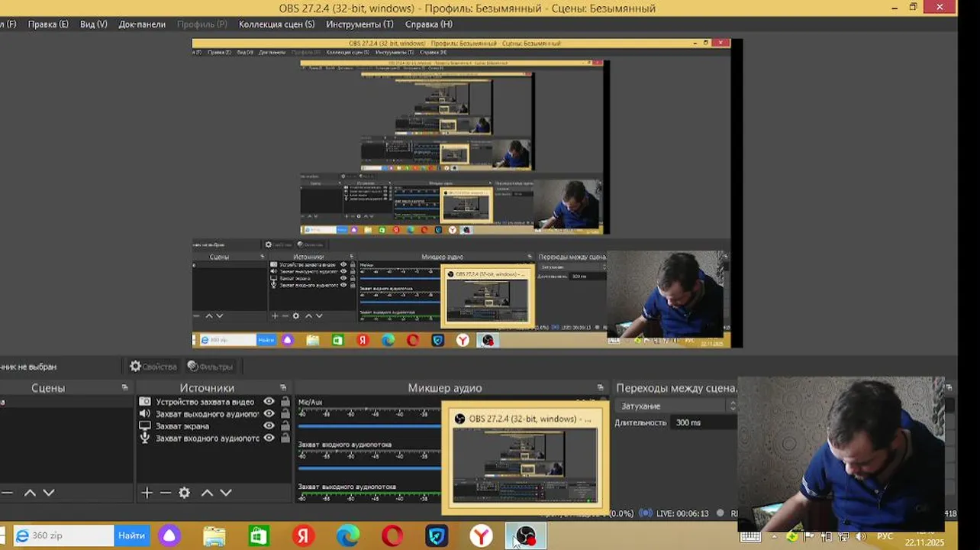Click the LIVE: 00:06:13 status text
This screenshot has width=980, height=550.
[x=682, y=513]
